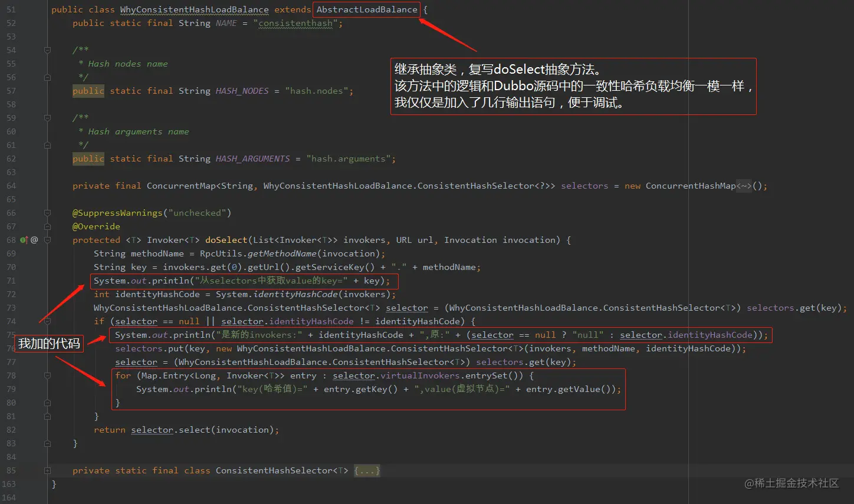
Task: Click the fold end marker on line 80
Action: click(48, 403)
